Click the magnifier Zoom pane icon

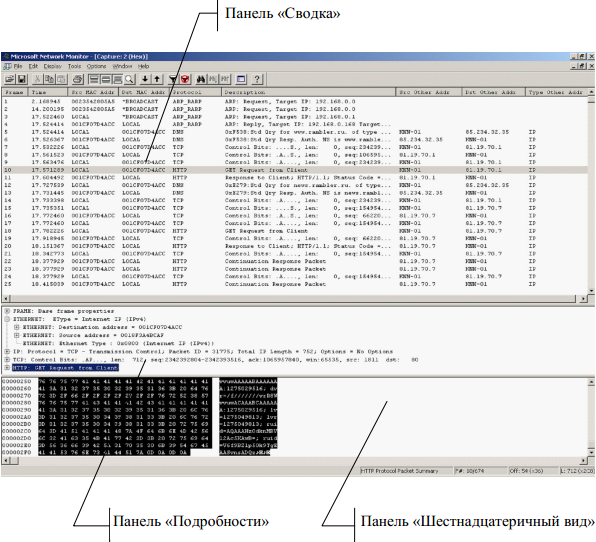(x=130, y=79)
